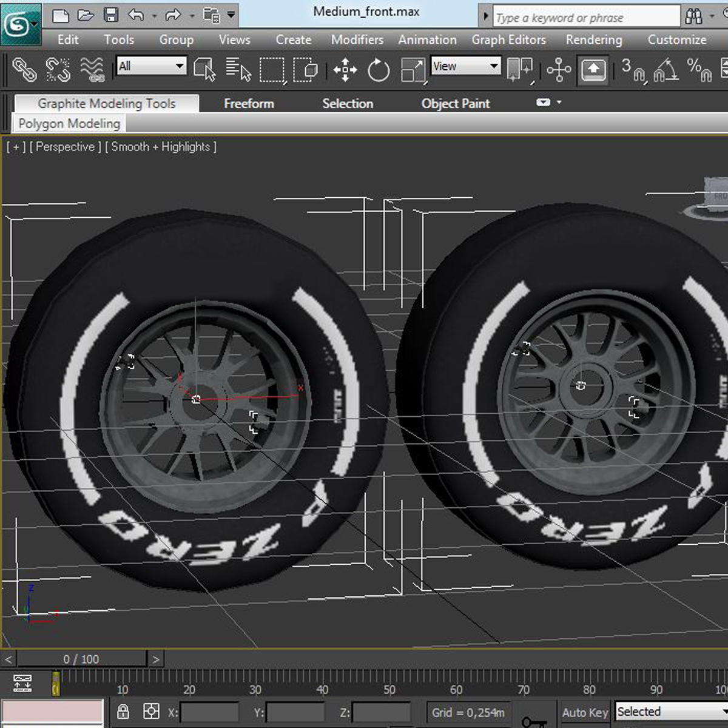Click the Perspective viewport label

pyautogui.click(x=65, y=147)
